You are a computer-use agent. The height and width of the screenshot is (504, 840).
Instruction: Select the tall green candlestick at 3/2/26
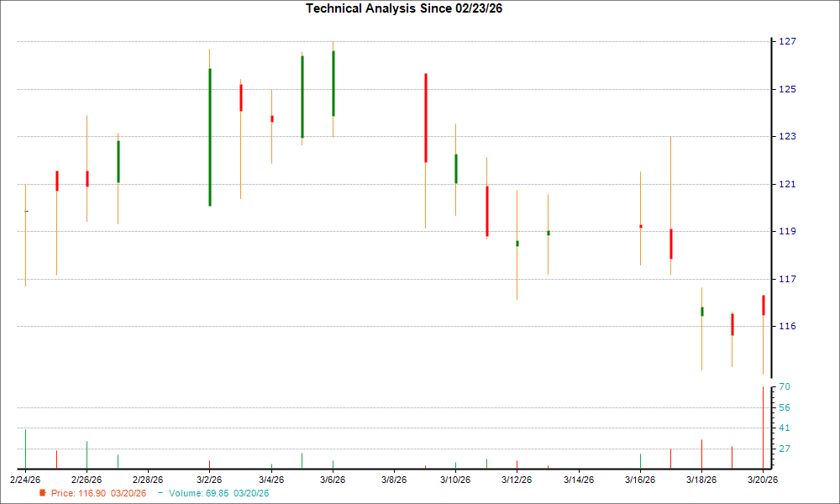(x=210, y=137)
